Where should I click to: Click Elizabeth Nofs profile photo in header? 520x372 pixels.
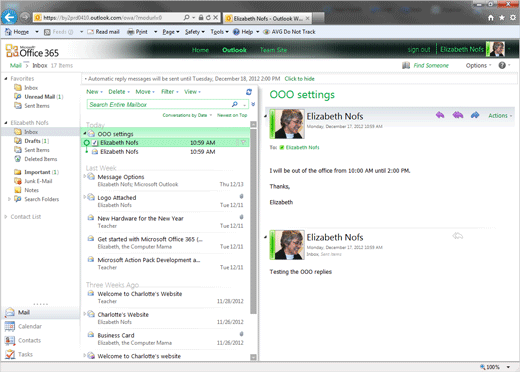point(496,49)
